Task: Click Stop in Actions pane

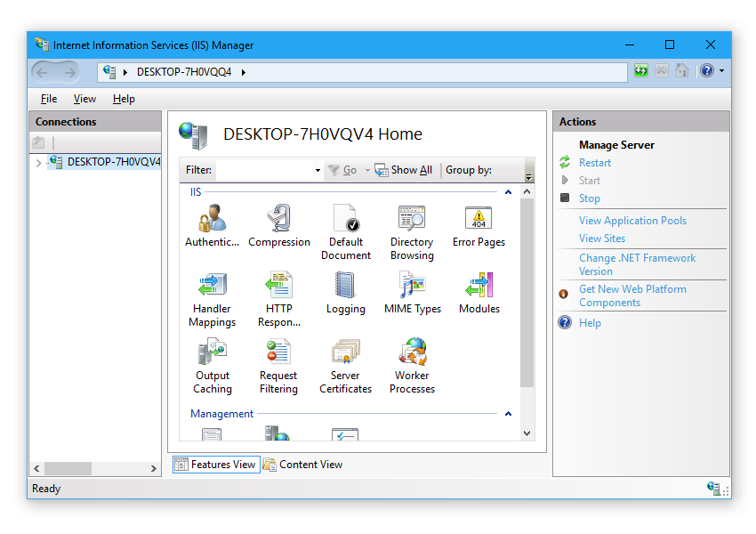Action: [589, 198]
